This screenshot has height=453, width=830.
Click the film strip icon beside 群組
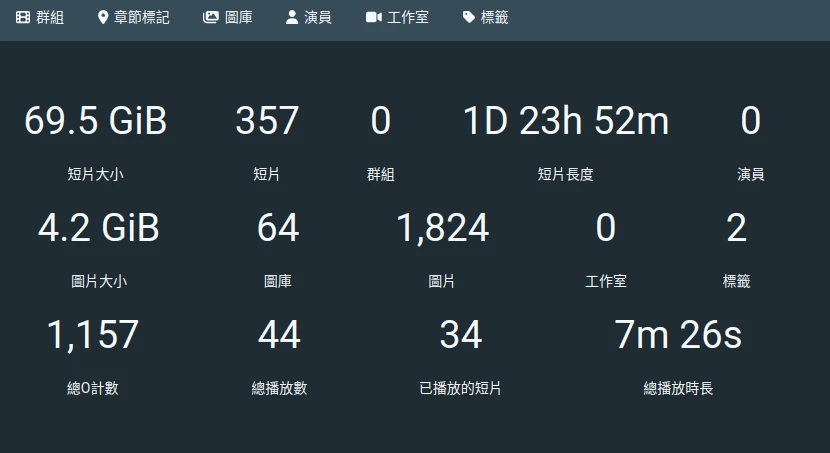pyautogui.click(x=23, y=17)
